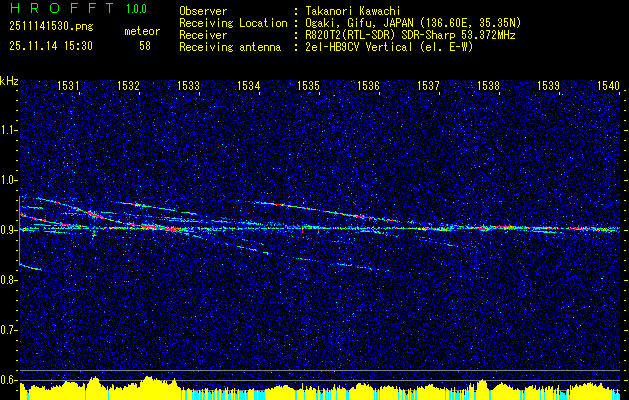Click the 0.8 kHz frequency label
Viewport: 629px width, 400px height.
tap(8, 280)
